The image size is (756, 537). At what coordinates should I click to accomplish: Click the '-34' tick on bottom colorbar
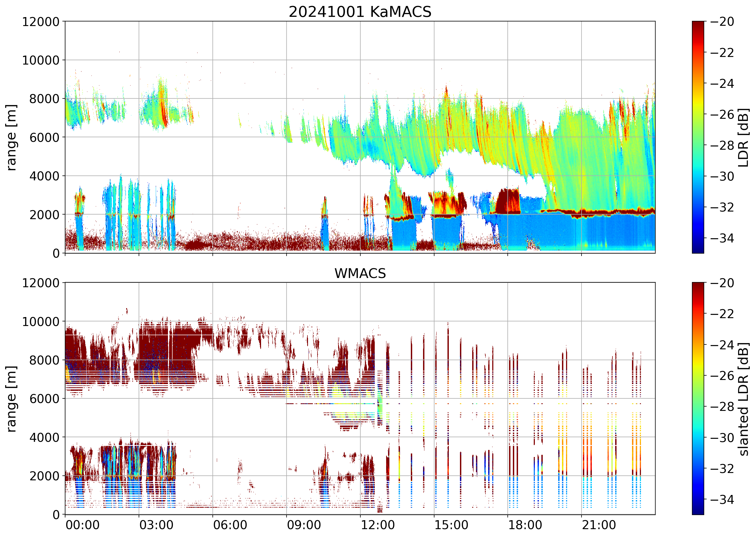(722, 499)
